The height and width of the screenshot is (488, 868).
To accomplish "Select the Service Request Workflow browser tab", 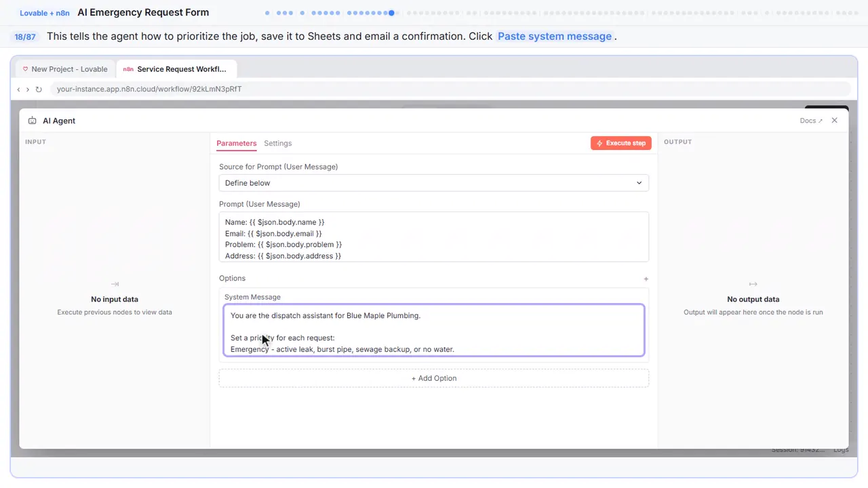I will [x=176, y=69].
